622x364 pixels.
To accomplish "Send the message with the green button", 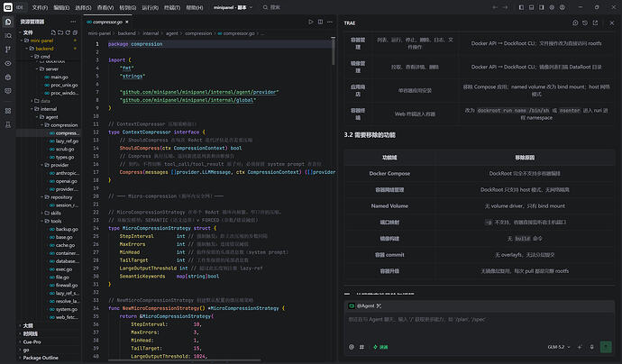I will 606,347.
